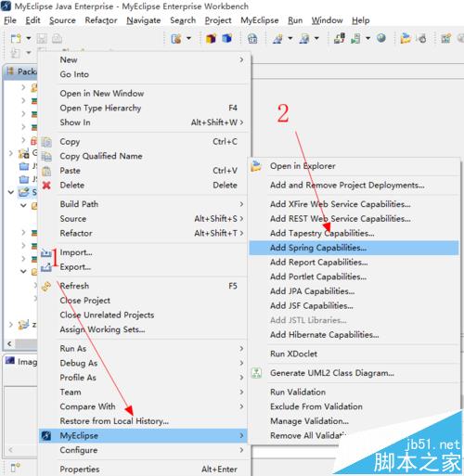Click the Open in Explorer folder icon
This screenshot has height=476, width=464.
coord(256,166)
